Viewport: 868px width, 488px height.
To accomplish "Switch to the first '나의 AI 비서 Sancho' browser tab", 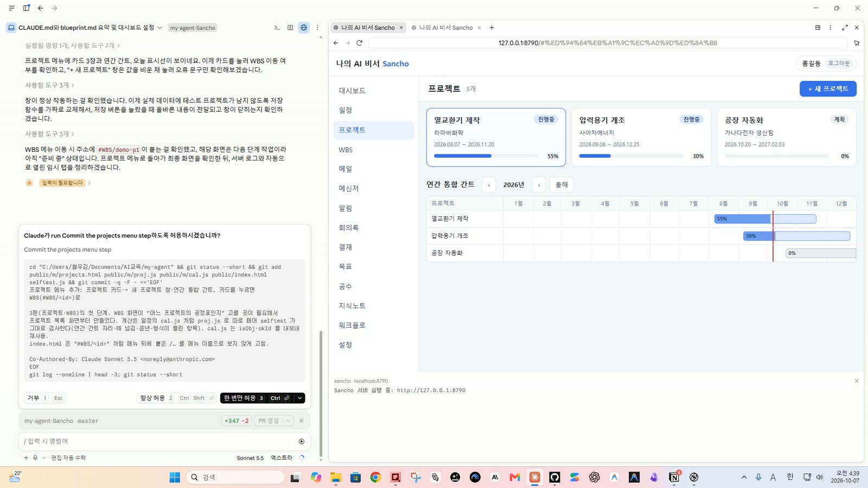I will (367, 28).
